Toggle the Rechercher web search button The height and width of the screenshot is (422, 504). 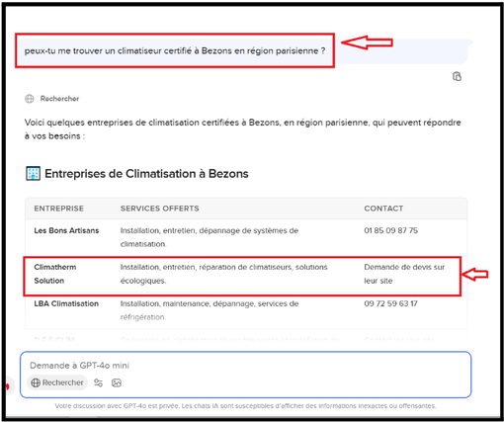57,382
